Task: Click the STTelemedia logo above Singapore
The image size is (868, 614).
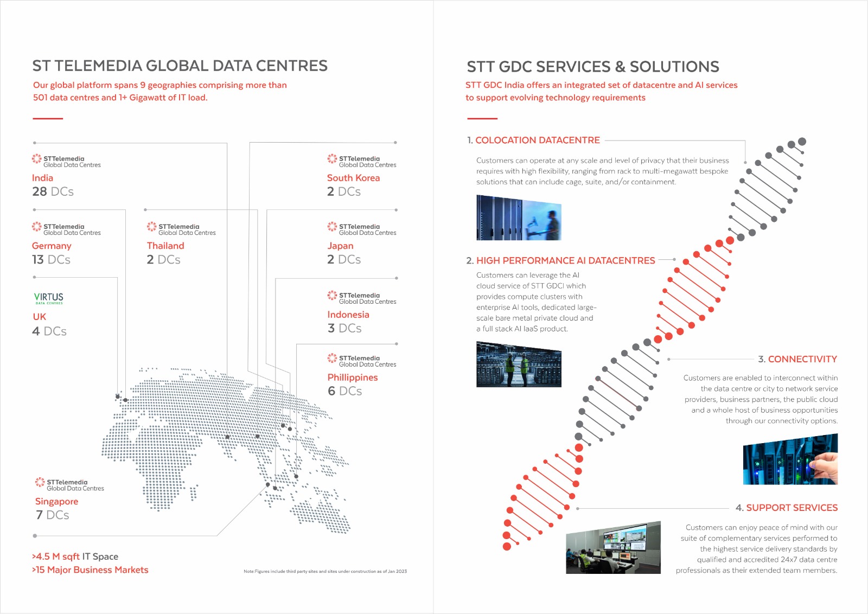Action: [x=69, y=484]
